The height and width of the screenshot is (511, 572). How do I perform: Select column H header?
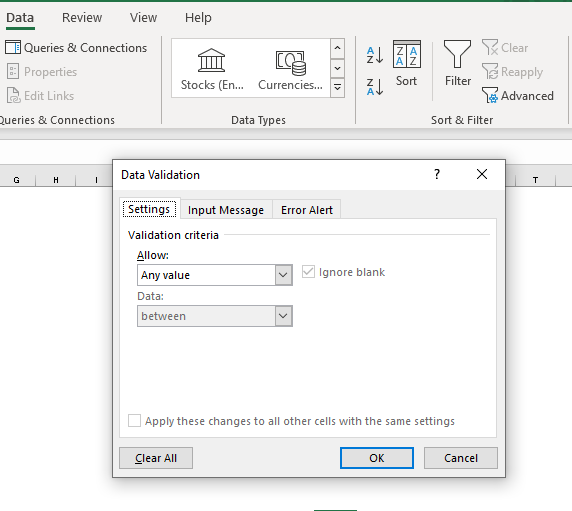pos(56,180)
